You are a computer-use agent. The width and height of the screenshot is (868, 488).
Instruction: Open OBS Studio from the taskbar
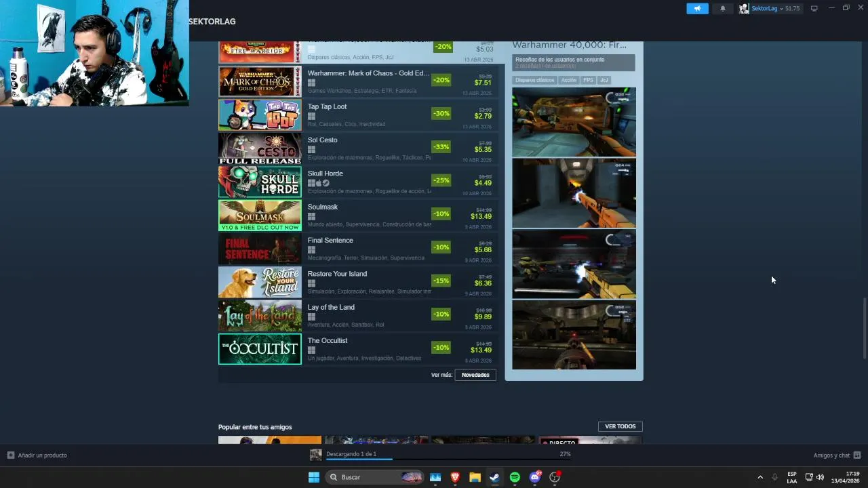[555, 477]
